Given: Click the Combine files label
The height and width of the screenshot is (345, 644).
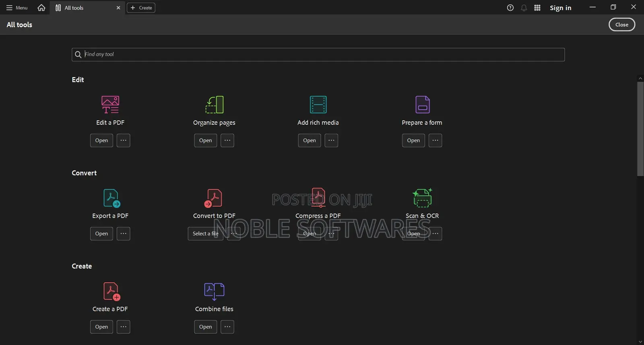Looking at the screenshot, I should click(x=214, y=309).
